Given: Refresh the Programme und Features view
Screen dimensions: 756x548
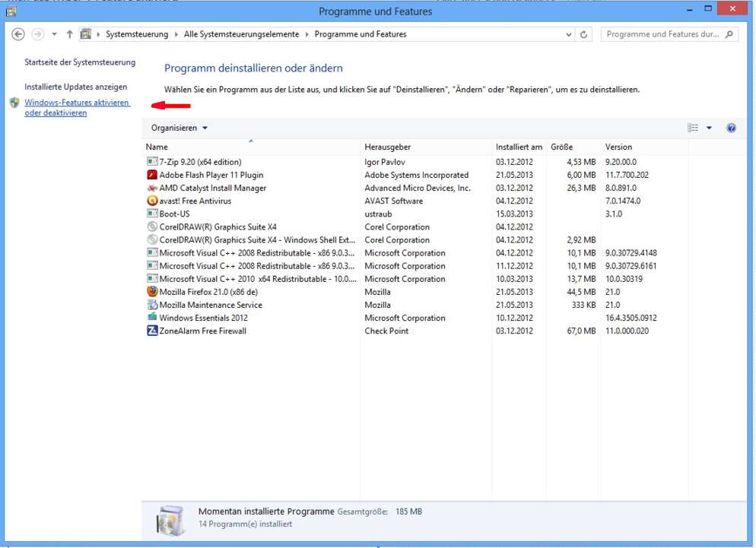Looking at the screenshot, I should tap(583, 34).
